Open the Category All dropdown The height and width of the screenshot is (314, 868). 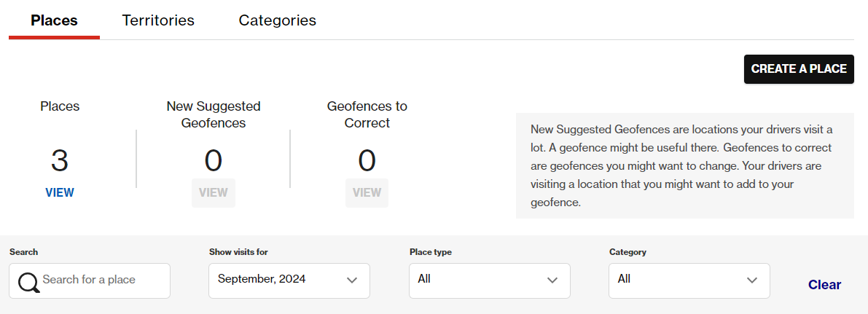[689, 280]
